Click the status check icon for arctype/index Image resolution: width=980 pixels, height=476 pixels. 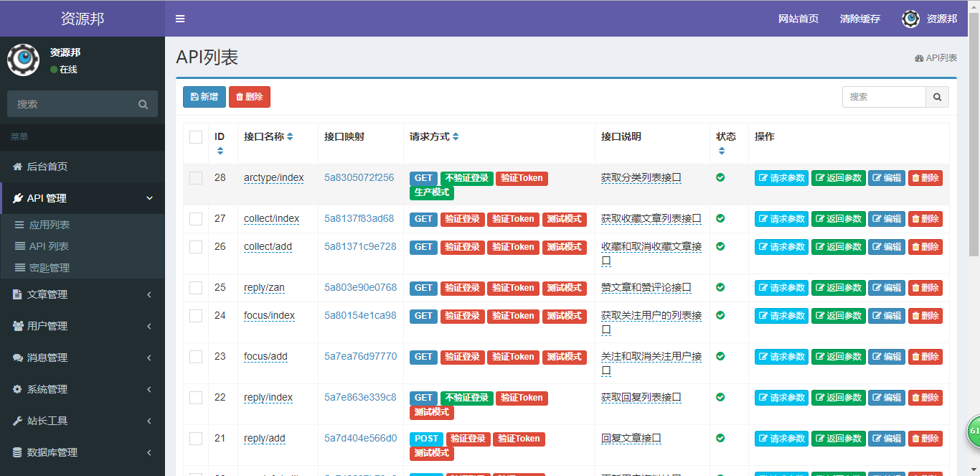[720, 177]
